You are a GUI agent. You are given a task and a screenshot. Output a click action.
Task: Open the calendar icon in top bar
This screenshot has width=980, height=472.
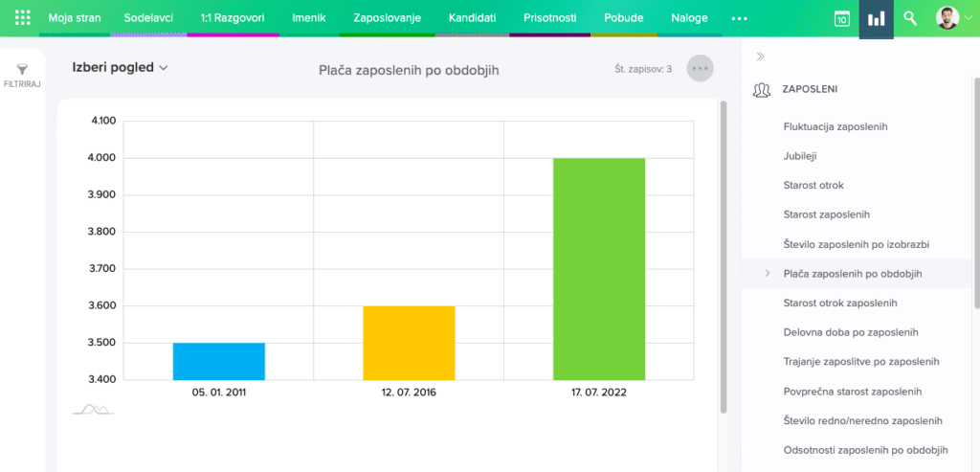tap(841, 18)
